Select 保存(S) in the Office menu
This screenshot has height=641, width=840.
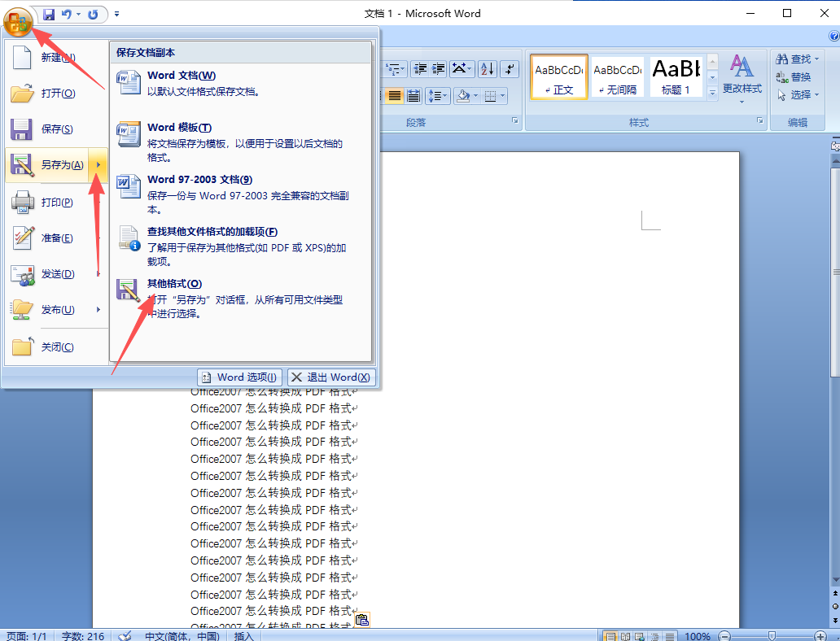[x=56, y=129]
